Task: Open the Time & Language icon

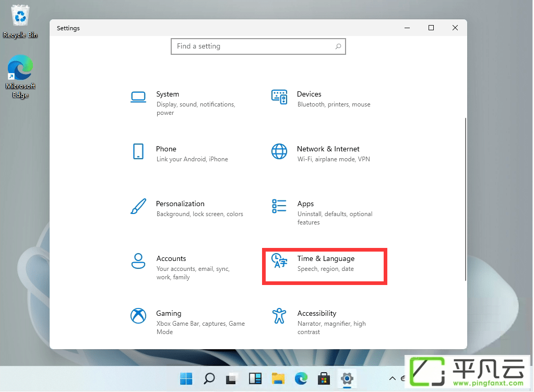Action: click(x=279, y=261)
